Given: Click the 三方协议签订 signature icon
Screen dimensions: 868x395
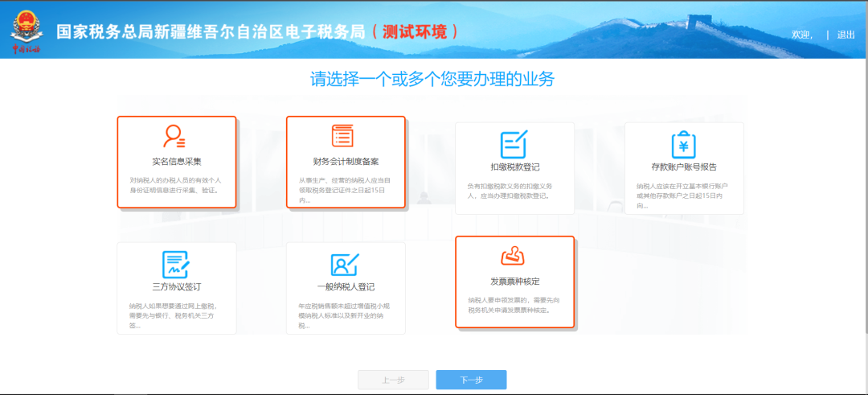Looking at the screenshot, I should coord(176,265).
